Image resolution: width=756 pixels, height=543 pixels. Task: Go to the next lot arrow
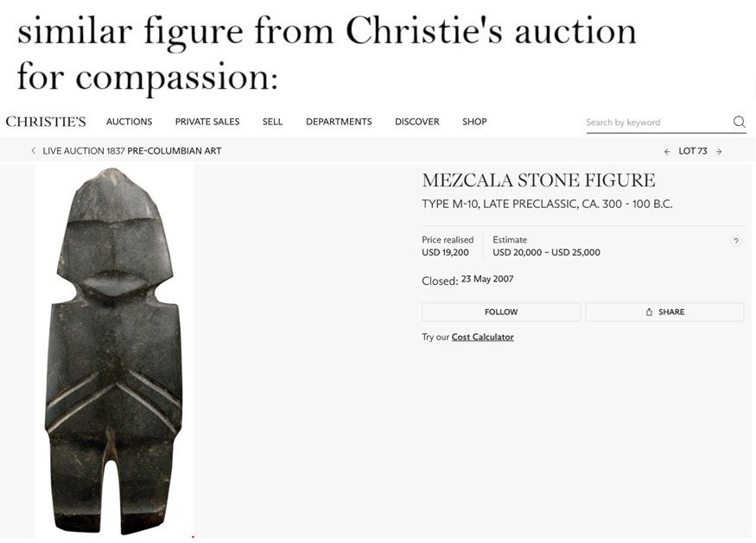pyautogui.click(x=719, y=151)
